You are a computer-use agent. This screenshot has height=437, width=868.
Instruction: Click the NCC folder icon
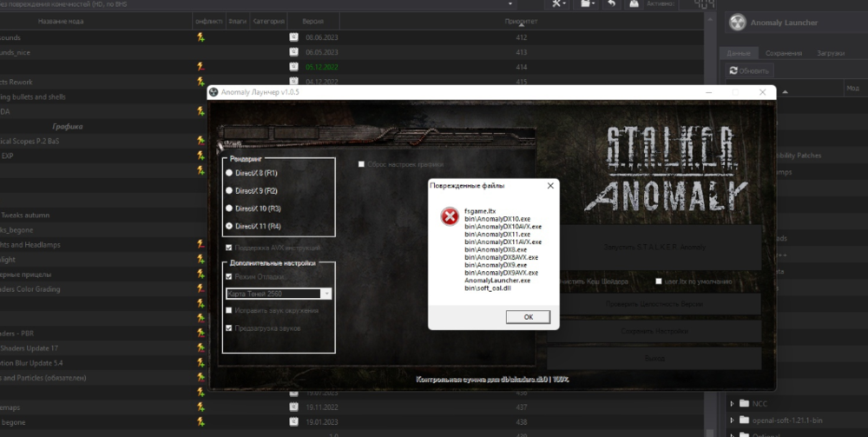coord(743,404)
